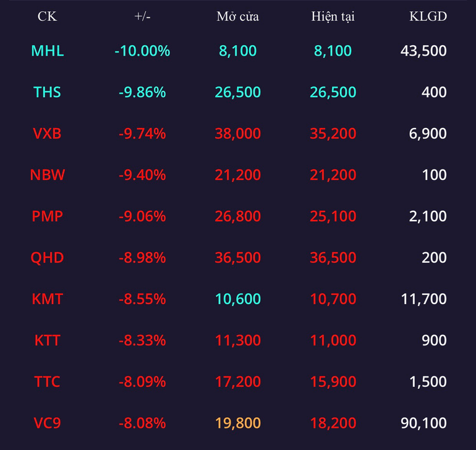Open the NBW stock ticker
The height and width of the screenshot is (450, 476).
point(48,175)
